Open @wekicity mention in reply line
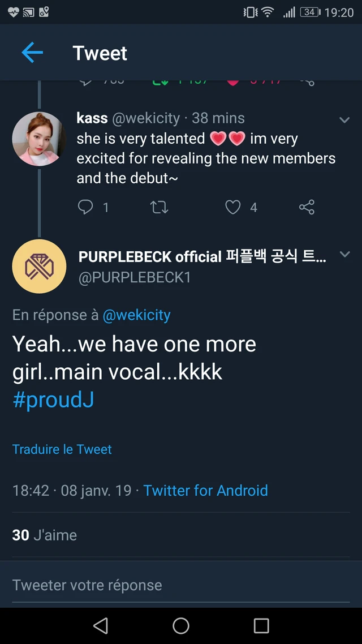Image resolution: width=362 pixels, height=644 pixels. point(136,315)
